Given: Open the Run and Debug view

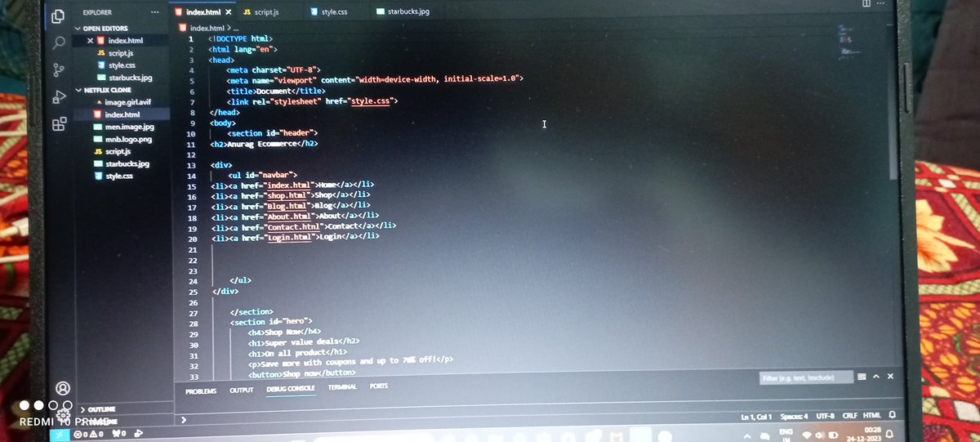Looking at the screenshot, I should [59, 96].
